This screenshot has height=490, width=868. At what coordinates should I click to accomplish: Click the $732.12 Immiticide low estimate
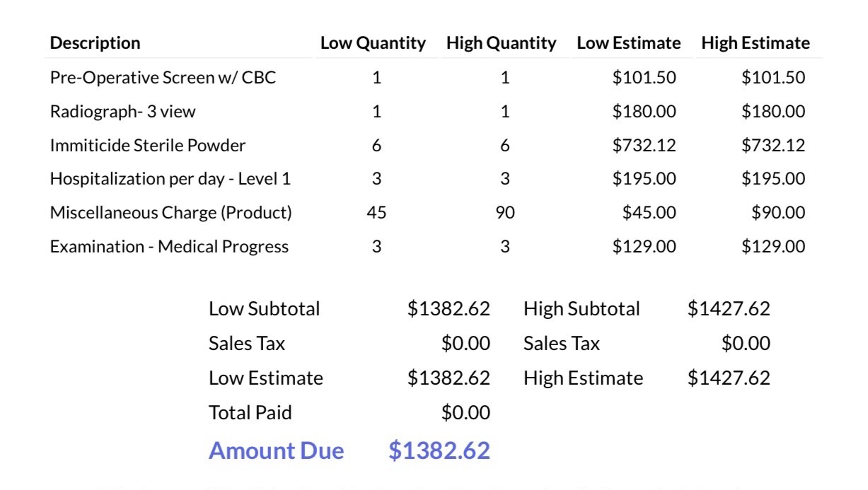tap(644, 146)
